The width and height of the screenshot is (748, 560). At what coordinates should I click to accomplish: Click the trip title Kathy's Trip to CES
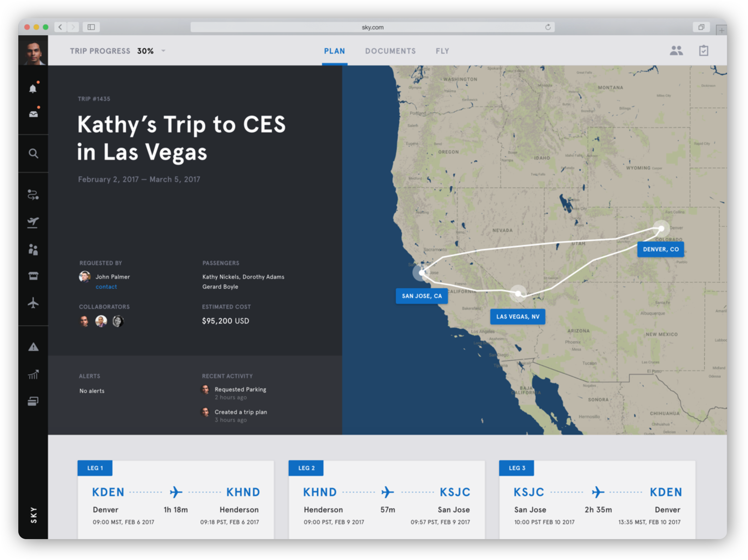tap(181, 138)
